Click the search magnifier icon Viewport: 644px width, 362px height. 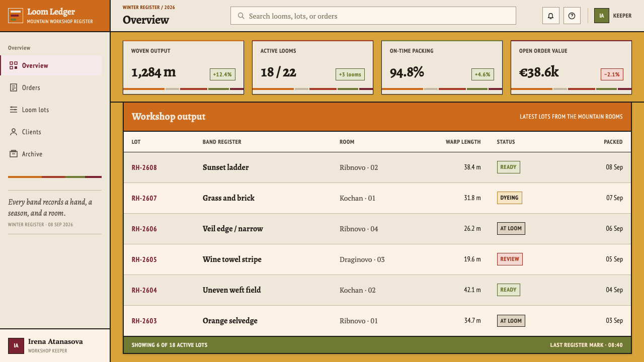(241, 16)
